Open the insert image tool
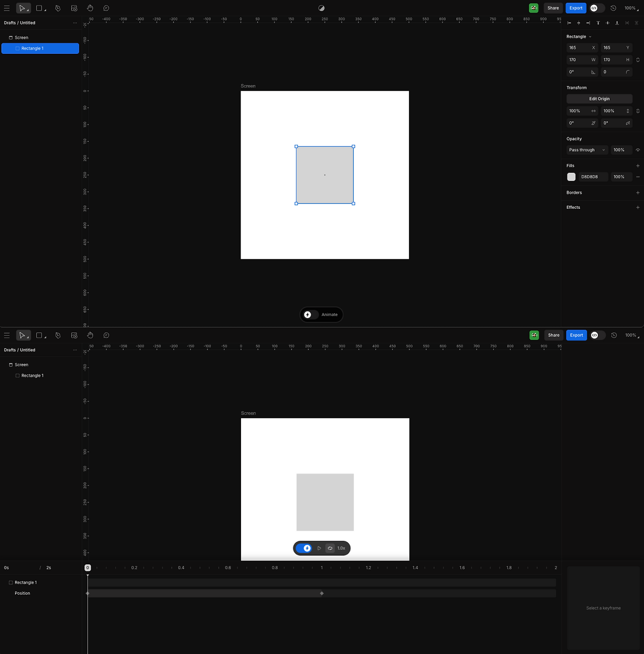The width and height of the screenshot is (644, 654). pos(74,8)
